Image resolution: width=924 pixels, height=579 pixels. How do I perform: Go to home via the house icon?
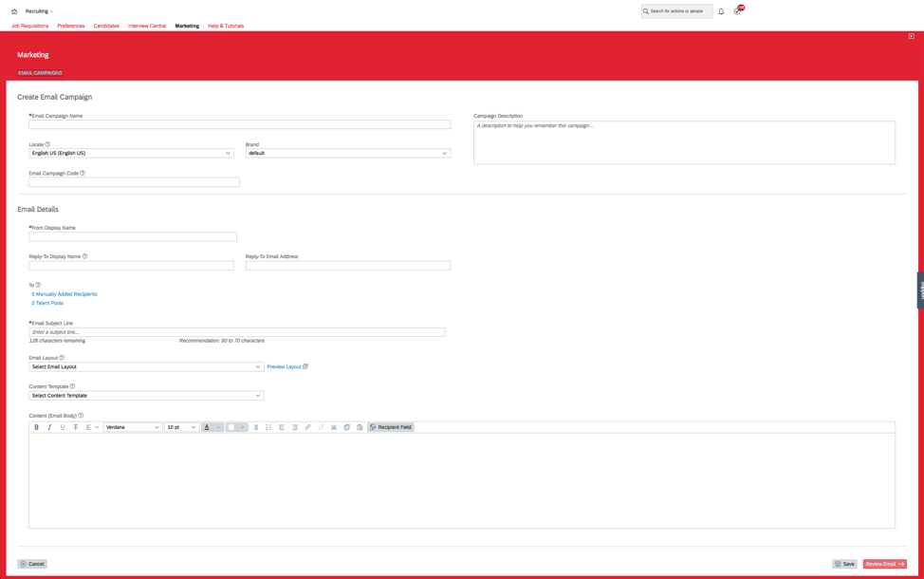(14, 11)
